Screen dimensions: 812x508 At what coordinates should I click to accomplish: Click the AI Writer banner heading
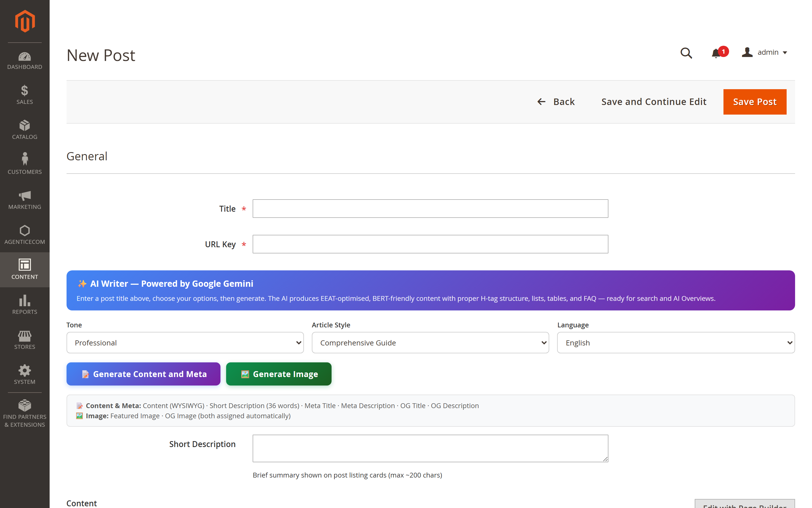tap(166, 284)
